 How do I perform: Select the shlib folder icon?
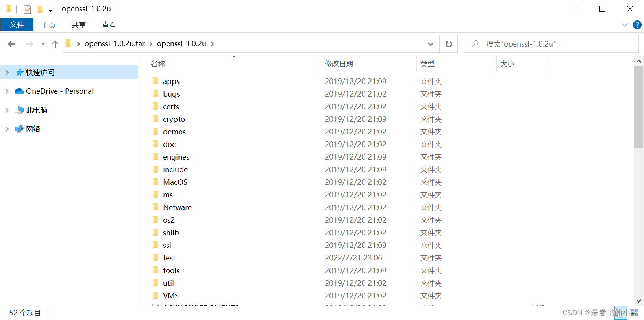click(x=156, y=233)
